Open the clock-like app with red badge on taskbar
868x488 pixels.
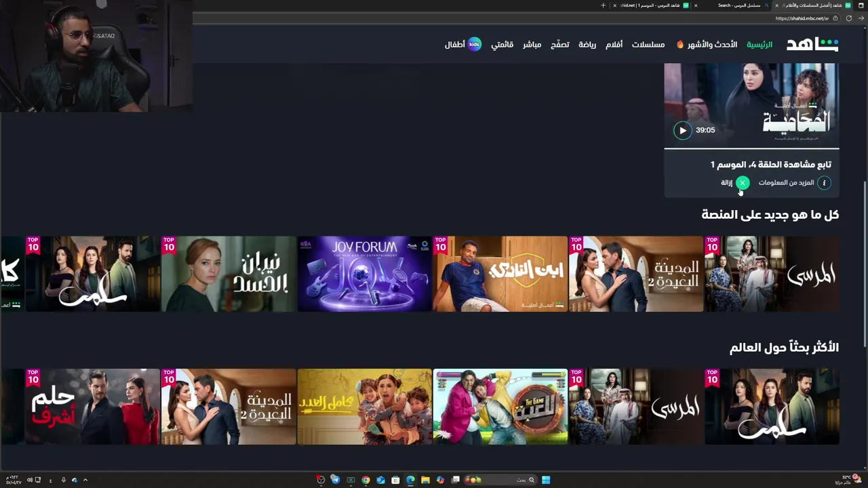[x=321, y=480]
